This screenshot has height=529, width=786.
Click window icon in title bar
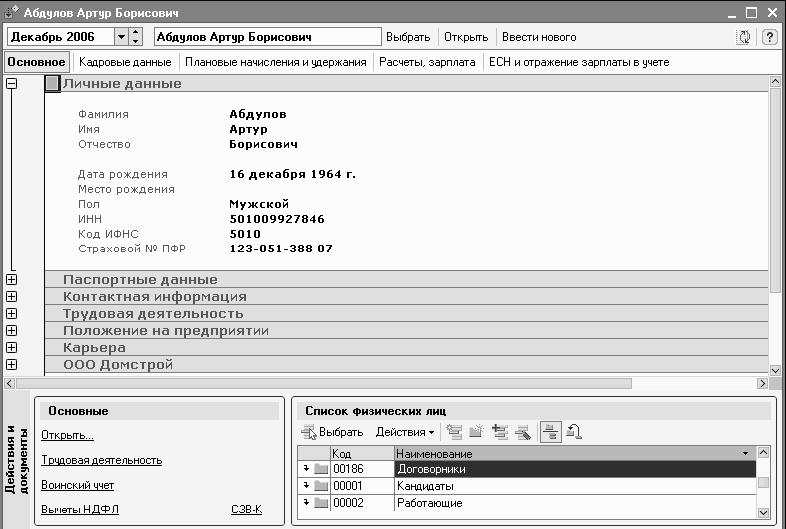tap(12, 12)
